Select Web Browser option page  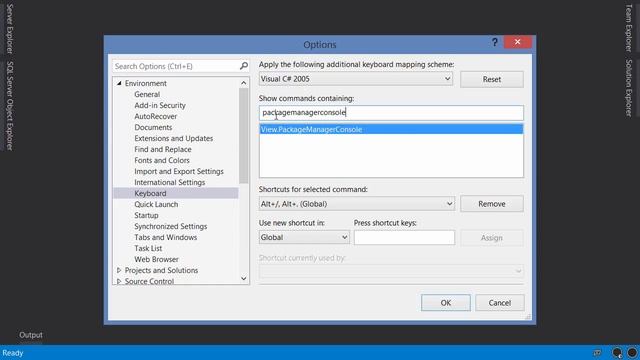coord(156,260)
